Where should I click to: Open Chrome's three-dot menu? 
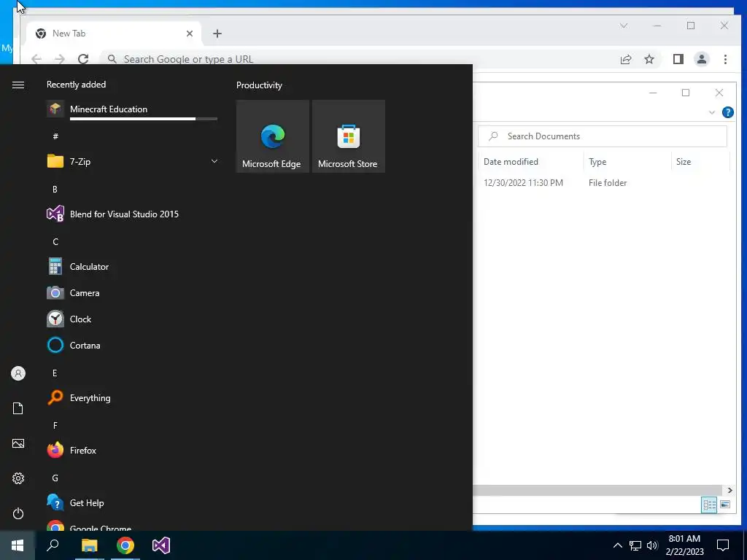(725, 59)
